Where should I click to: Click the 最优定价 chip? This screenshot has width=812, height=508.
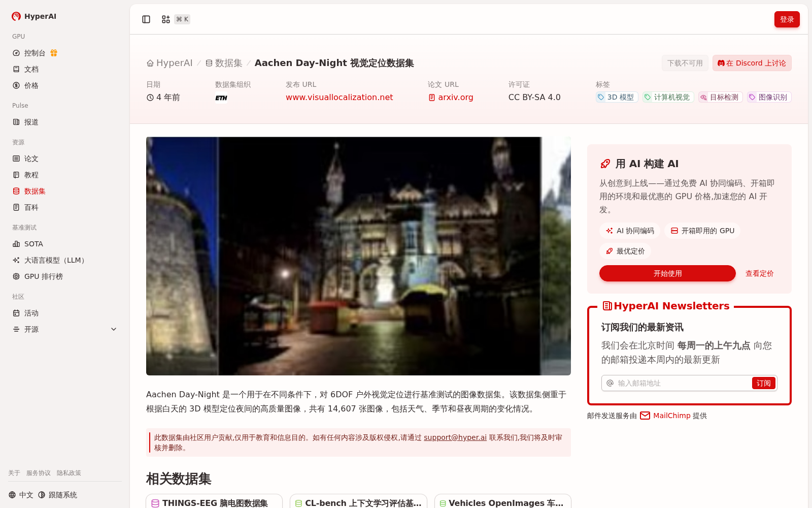pyautogui.click(x=625, y=251)
